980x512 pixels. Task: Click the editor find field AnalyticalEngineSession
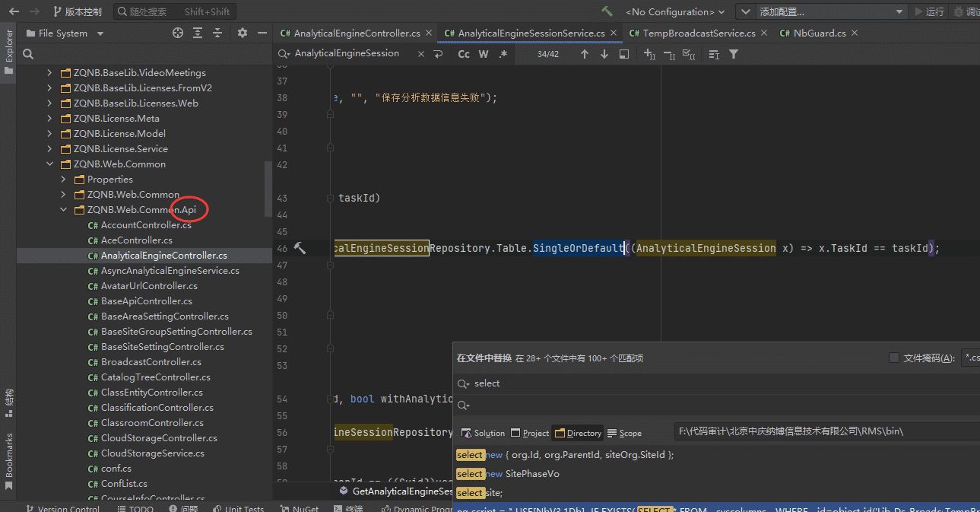(x=347, y=53)
